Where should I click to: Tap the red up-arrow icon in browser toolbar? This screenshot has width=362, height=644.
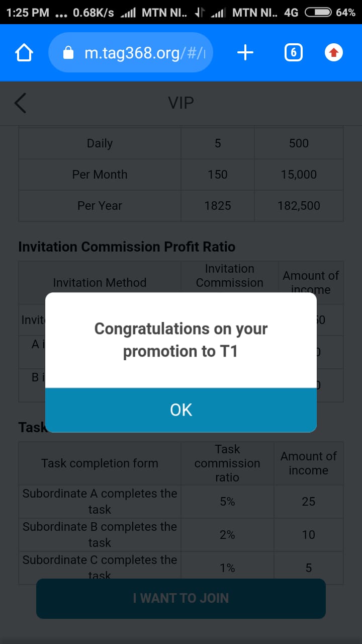[334, 52]
